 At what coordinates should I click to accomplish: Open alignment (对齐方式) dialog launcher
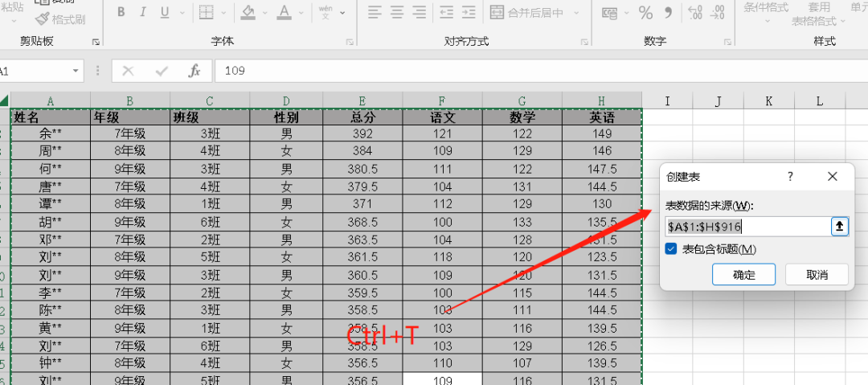click(x=584, y=42)
